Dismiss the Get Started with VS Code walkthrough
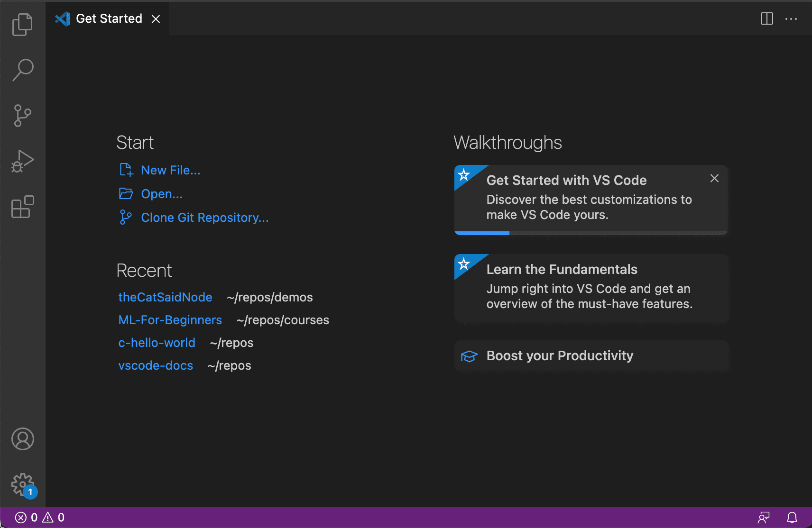 714,178
